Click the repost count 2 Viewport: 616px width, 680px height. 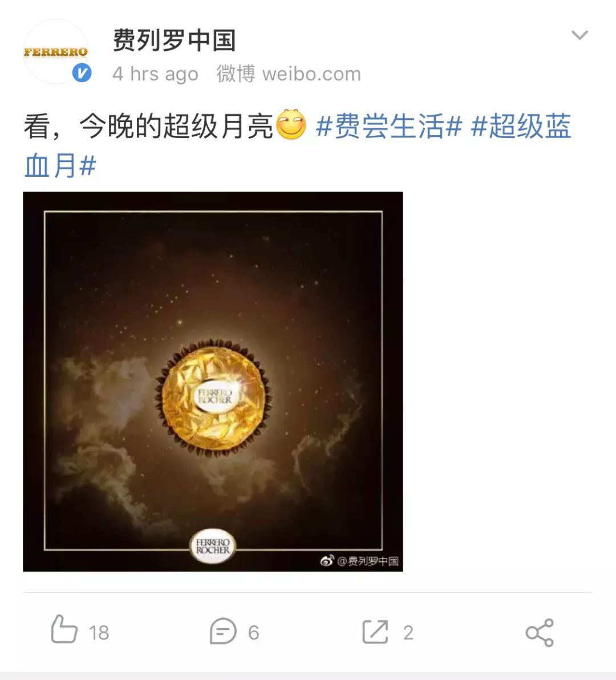tap(408, 633)
